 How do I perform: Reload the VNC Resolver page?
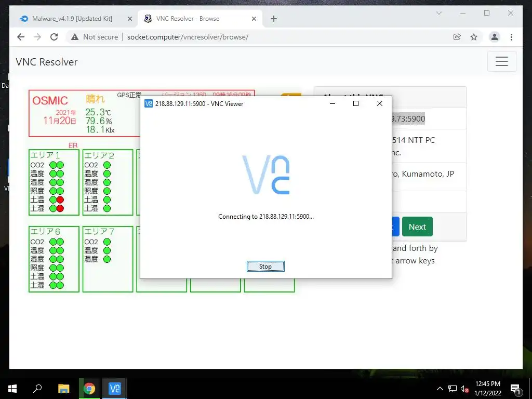coord(54,37)
